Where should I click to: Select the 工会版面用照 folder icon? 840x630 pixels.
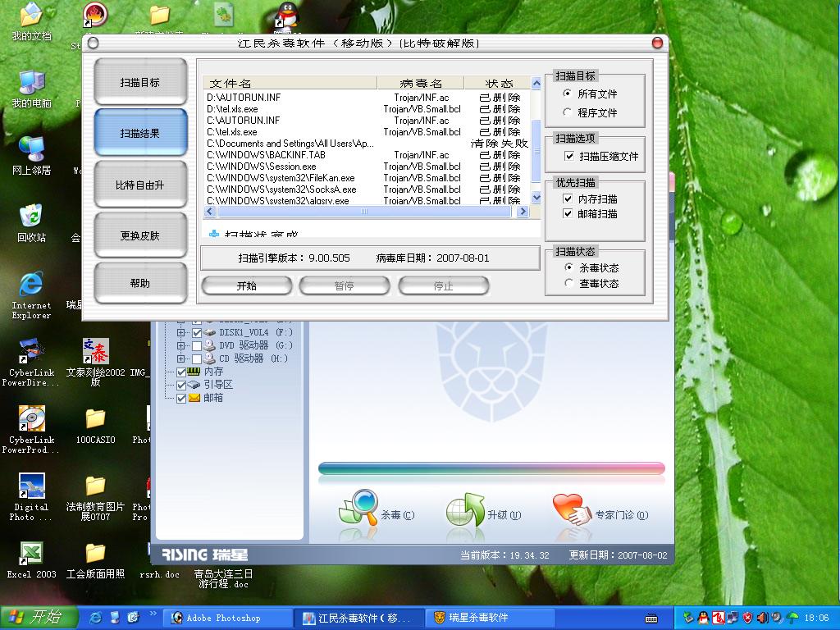coord(95,559)
